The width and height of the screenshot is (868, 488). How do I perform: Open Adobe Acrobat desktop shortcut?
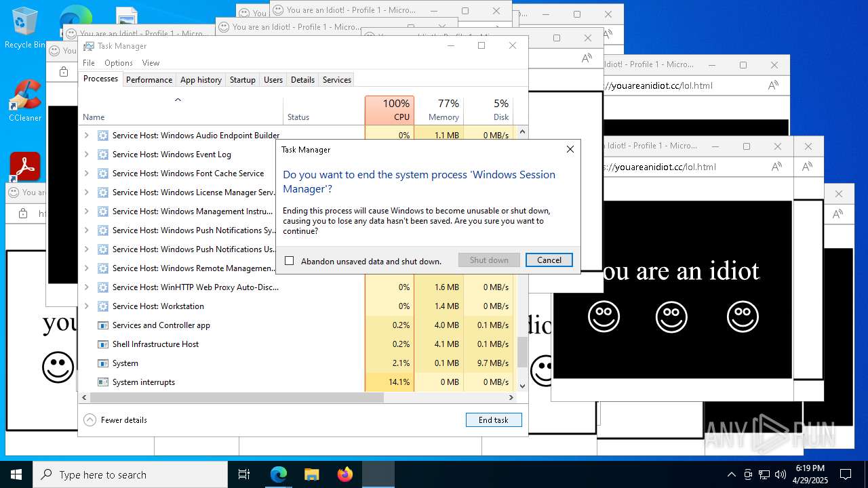coord(25,166)
